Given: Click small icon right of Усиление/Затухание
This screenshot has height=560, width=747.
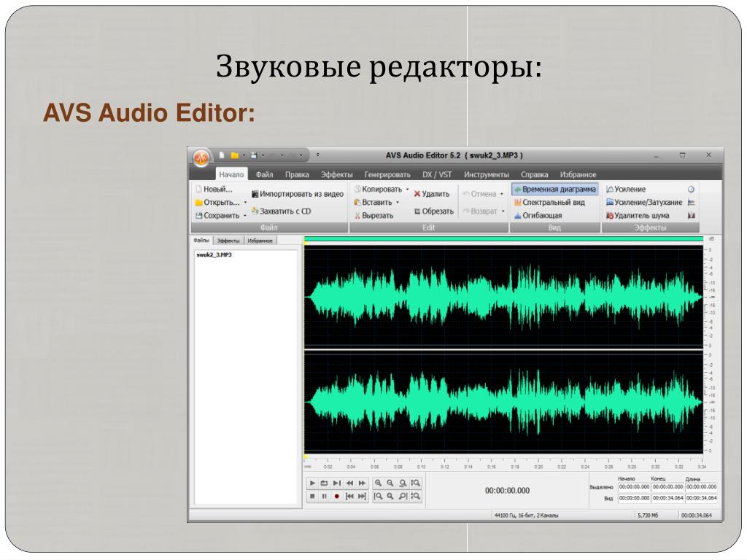Looking at the screenshot, I should [691, 203].
